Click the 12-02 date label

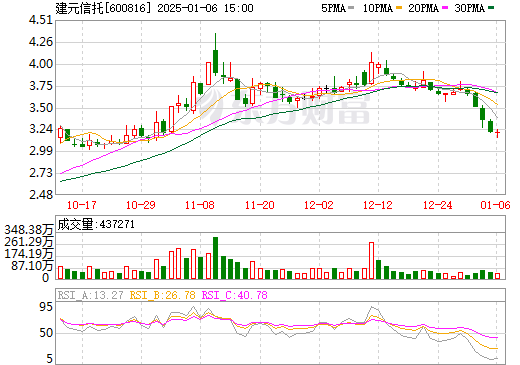click(x=319, y=205)
